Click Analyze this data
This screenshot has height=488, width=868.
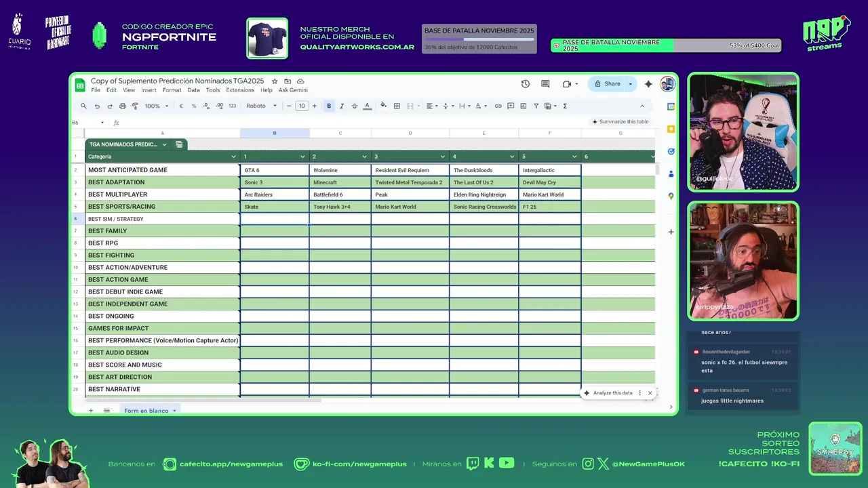tap(608, 393)
